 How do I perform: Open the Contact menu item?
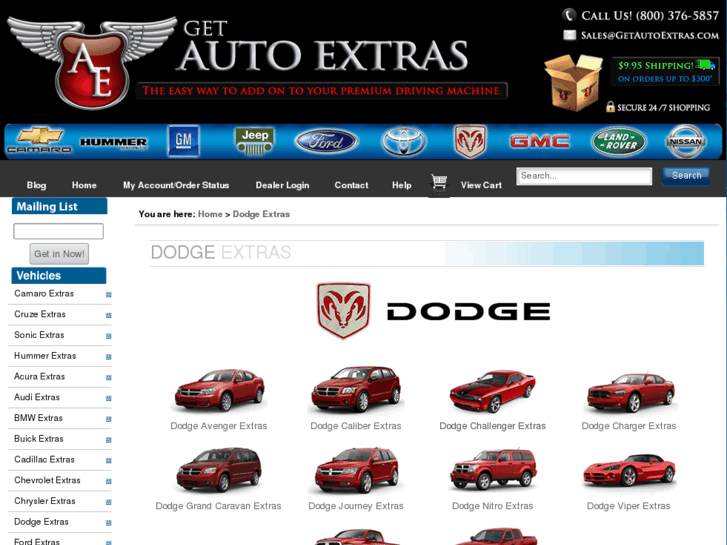click(x=351, y=185)
